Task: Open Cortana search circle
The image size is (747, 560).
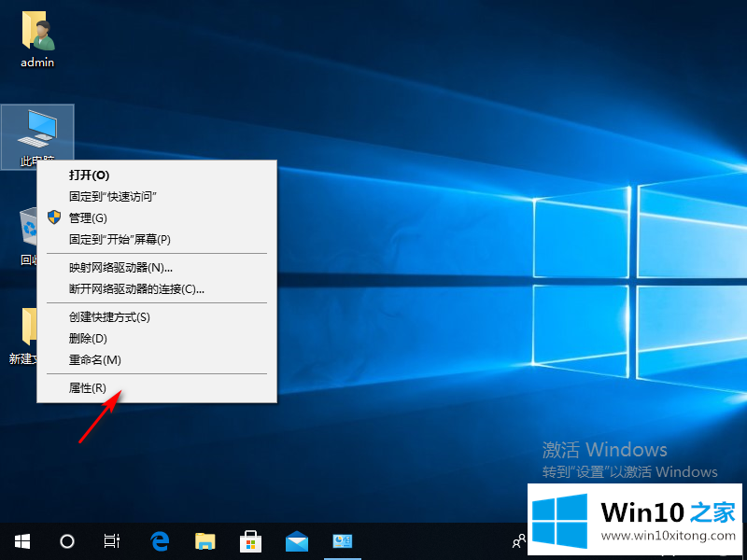Action: (x=67, y=541)
